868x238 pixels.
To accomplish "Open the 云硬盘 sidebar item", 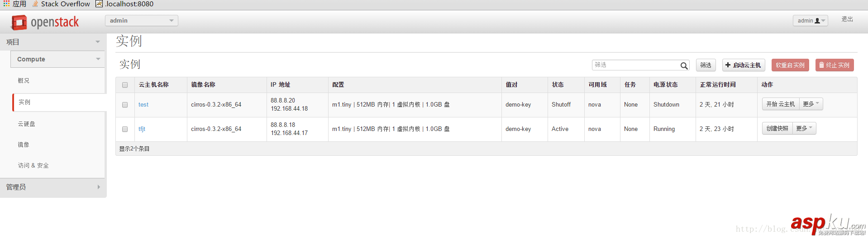I will (x=26, y=124).
